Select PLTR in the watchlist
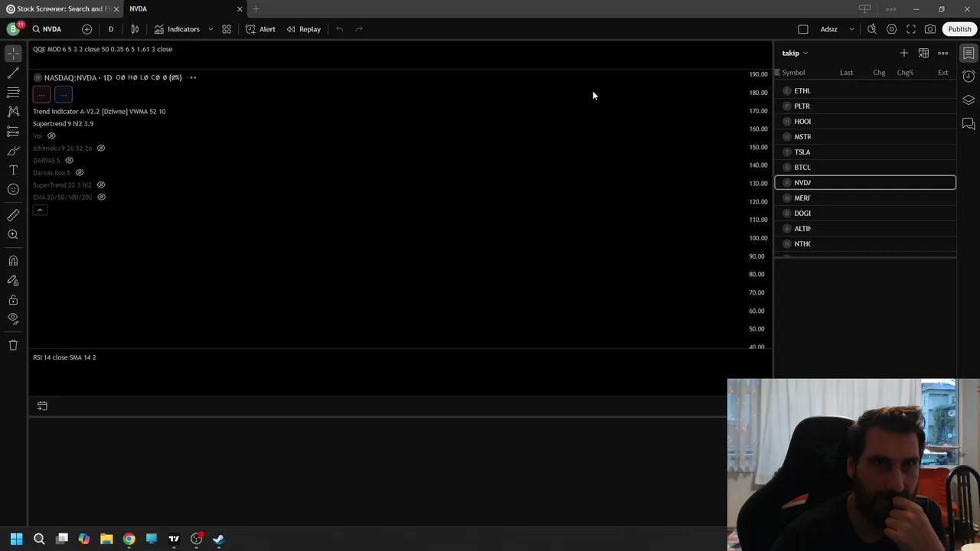This screenshot has width=980, height=551. coord(865,106)
